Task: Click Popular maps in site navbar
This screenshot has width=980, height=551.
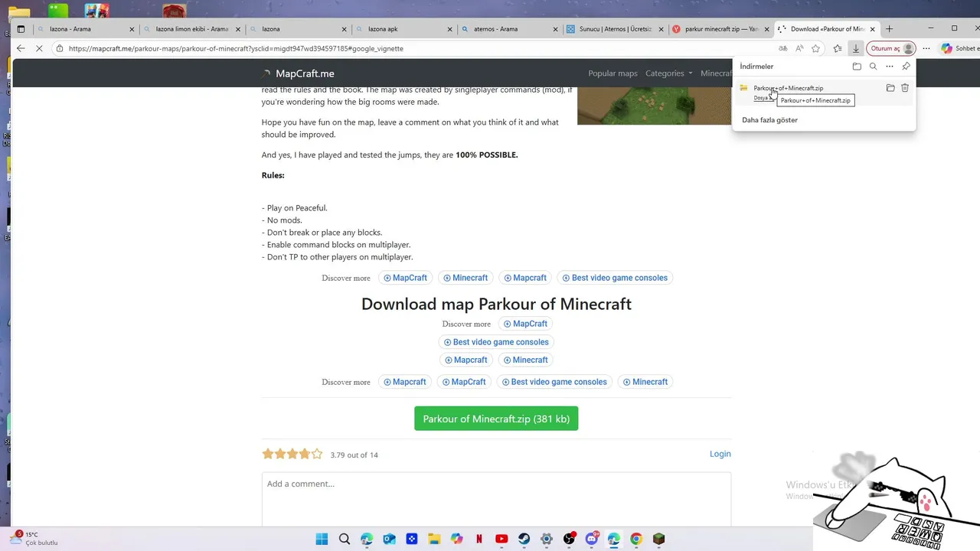Action: (612, 73)
